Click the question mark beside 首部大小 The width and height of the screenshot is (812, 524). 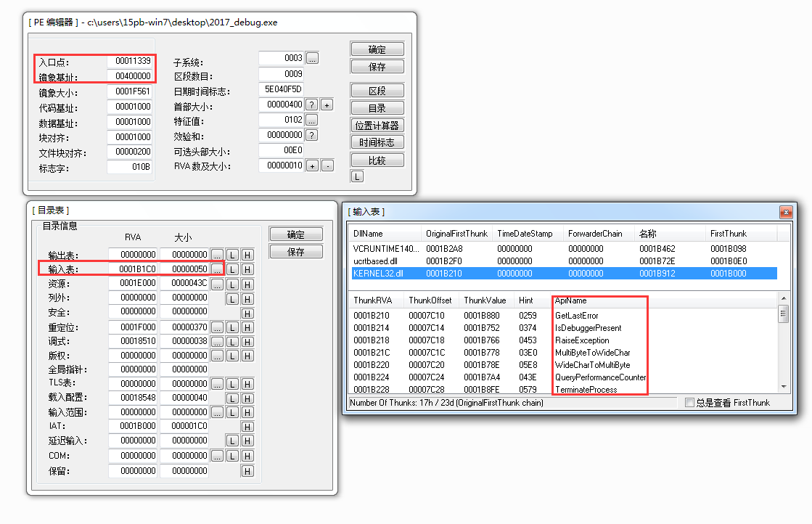click(312, 105)
